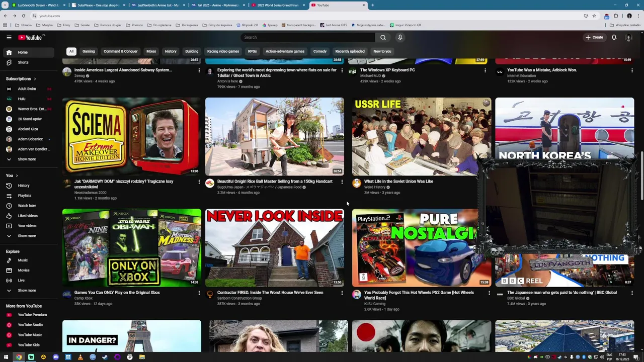This screenshot has height=362, width=644.
Task: Start voice search with microphone
Action: pyautogui.click(x=400, y=37)
